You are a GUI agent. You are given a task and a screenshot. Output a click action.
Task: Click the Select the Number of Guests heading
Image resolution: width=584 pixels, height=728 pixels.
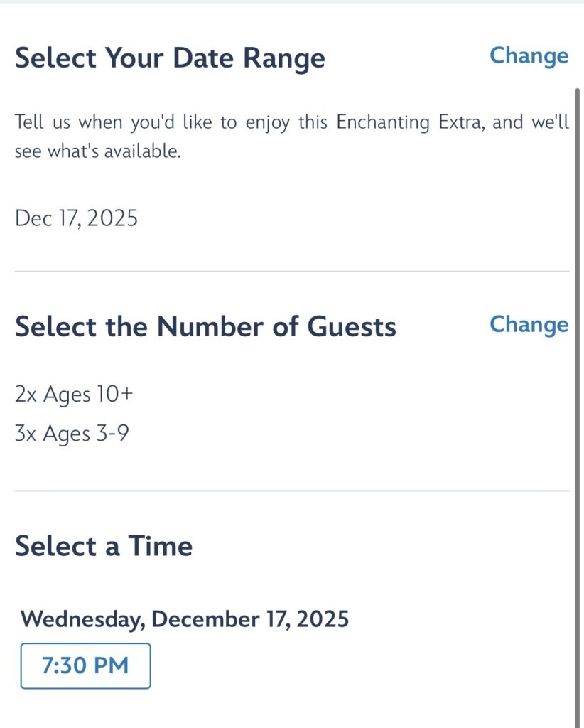(x=205, y=327)
